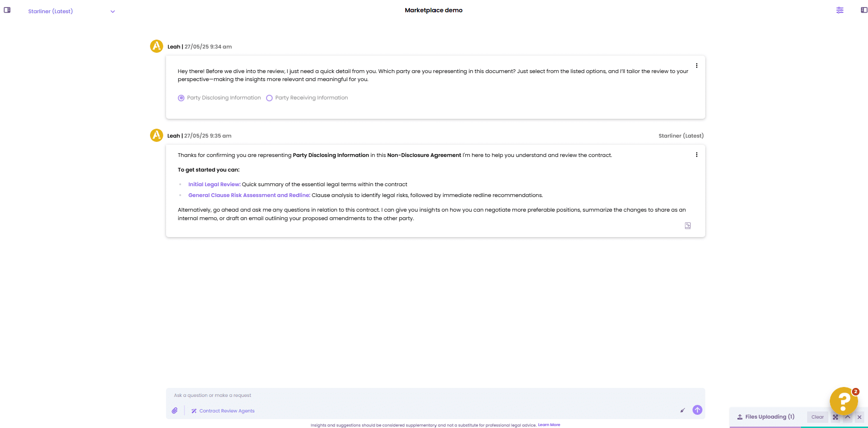This screenshot has width=868, height=428.
Task: Open Contract Review Agents
Action: (x=223, y=411)
